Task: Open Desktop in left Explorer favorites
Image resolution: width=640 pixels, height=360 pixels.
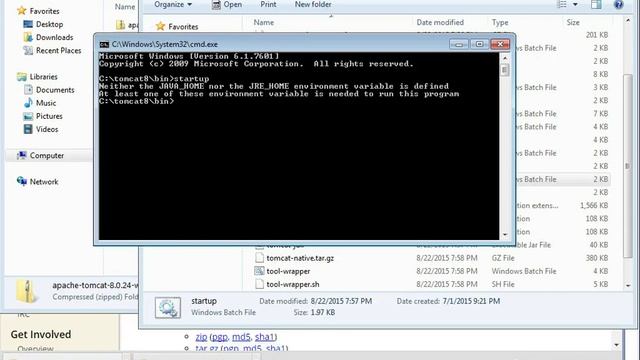Action: pyautogui.click(x=49, y=24)
